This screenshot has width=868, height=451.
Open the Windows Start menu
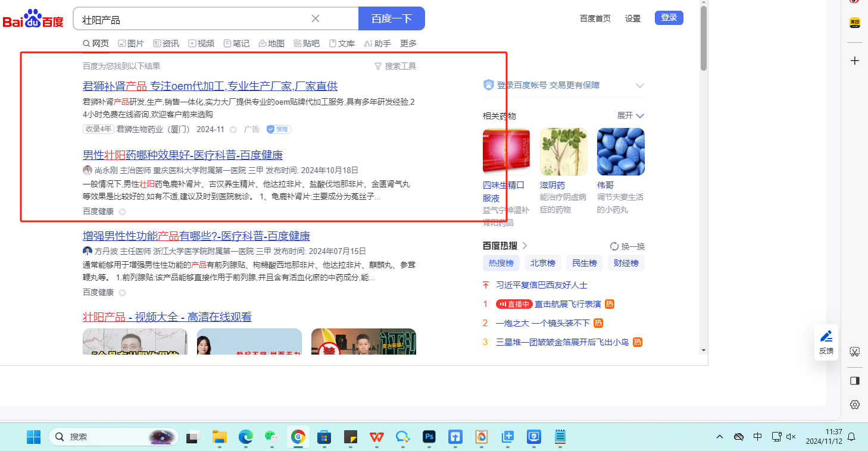click(x=33, y=437)
